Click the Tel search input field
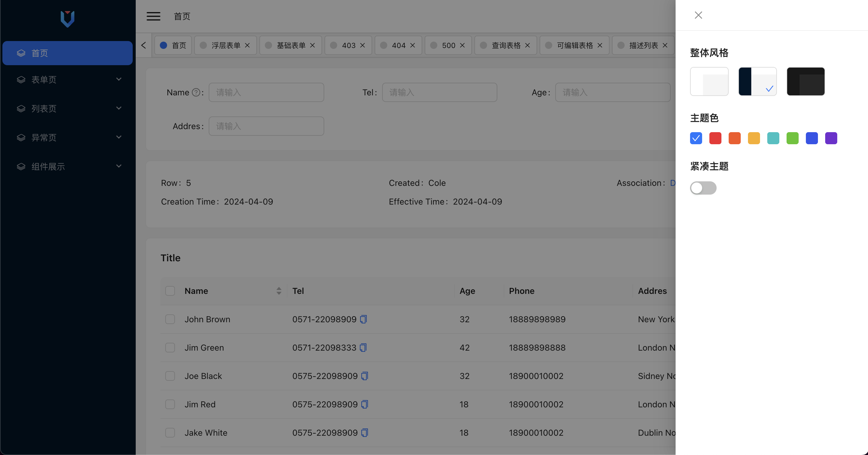This screenshot has height=455, width=868. [439, 93]
